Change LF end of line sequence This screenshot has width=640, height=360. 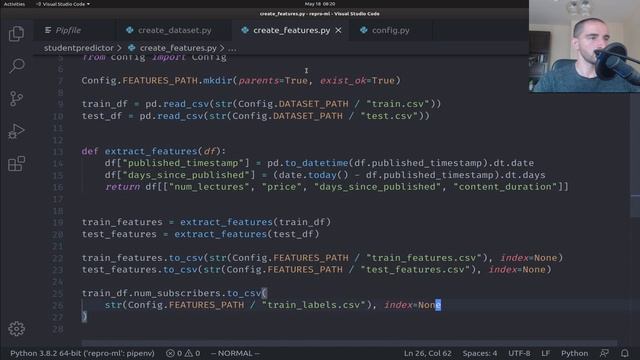pyautogui.click(x=545, y=353)
